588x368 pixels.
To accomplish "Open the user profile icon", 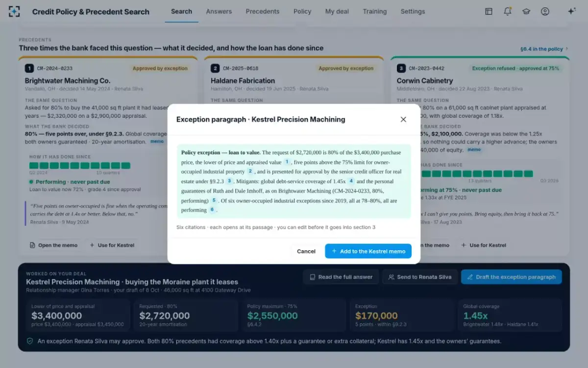I will click(x=545, y=11).
